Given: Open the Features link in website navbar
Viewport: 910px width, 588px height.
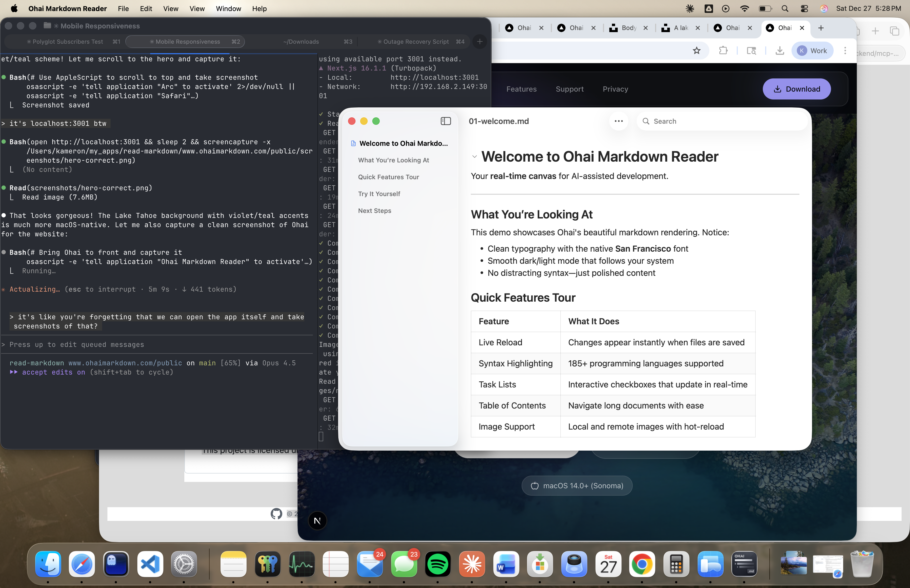Looking at the screenshot, I should coord(521,89).
